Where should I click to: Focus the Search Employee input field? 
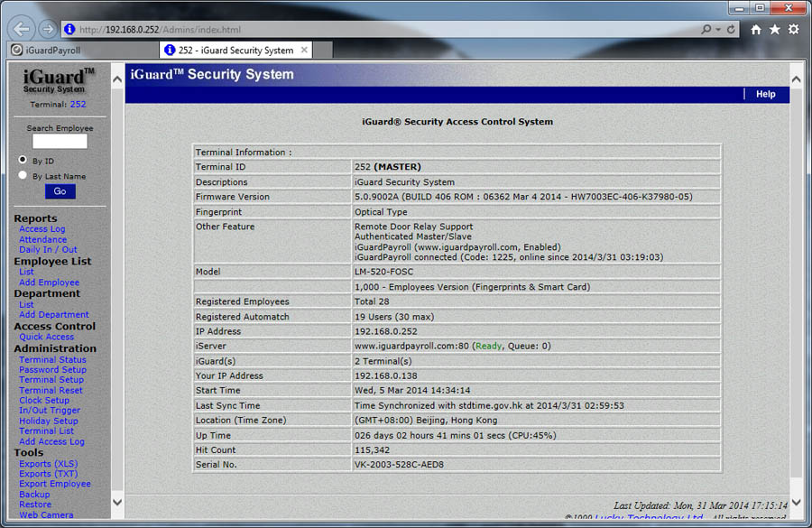point(60,142)
